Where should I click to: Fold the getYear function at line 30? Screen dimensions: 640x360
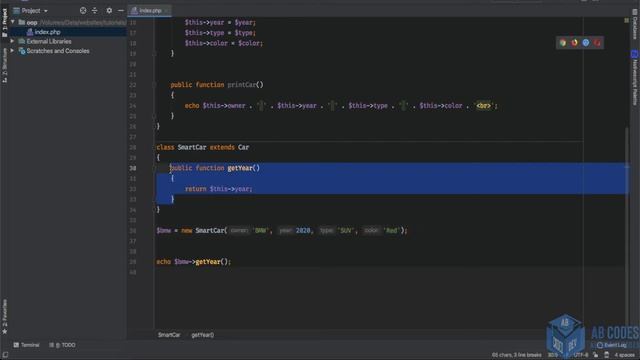154,168
